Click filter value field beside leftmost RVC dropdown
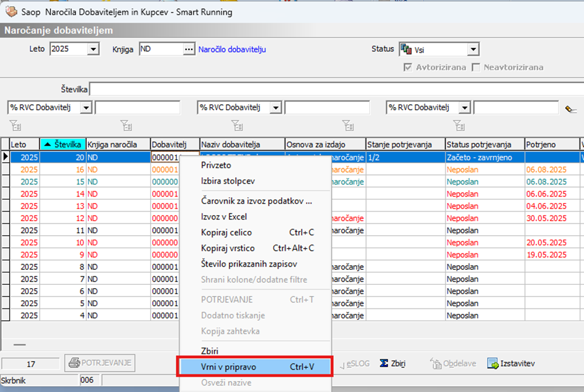The height and width of the screenshot is (392, 584). point(138,108)
